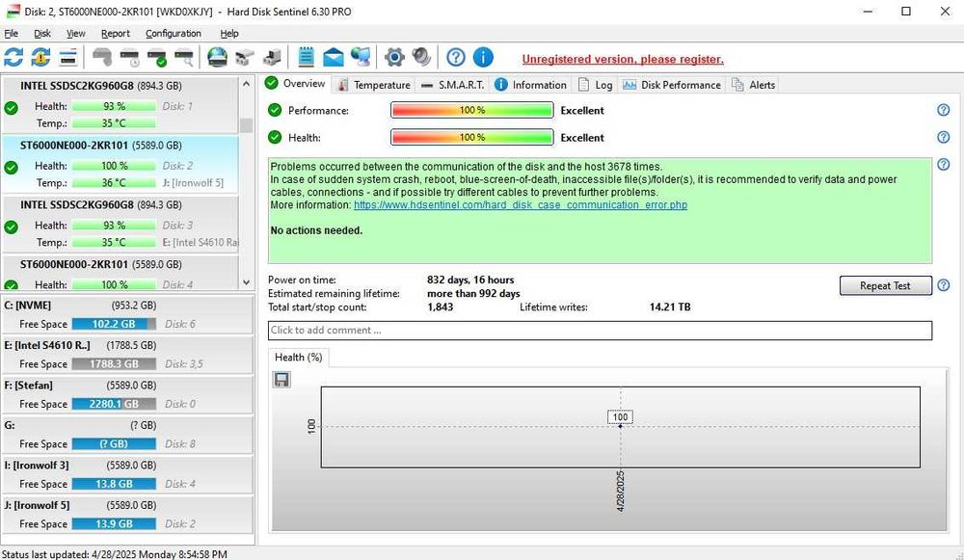Click the grey disk with hand icon

pos(102,57)
